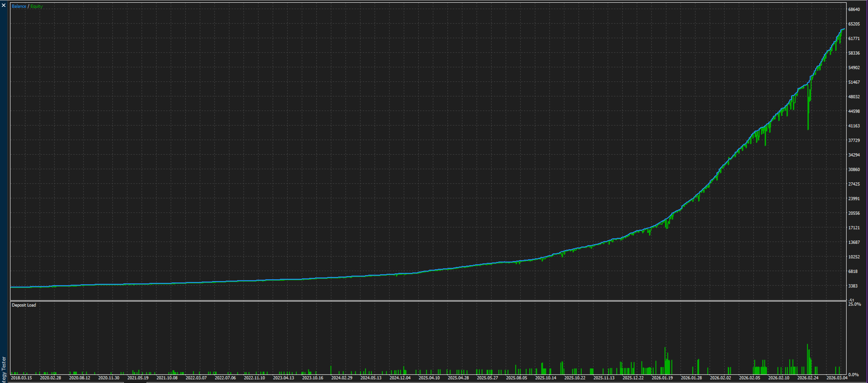This screenshot has height=383, width=868.
Task: Click the 2025.05.27 date on the time axis
Action: pyautogui.click(x=487, y=378)
